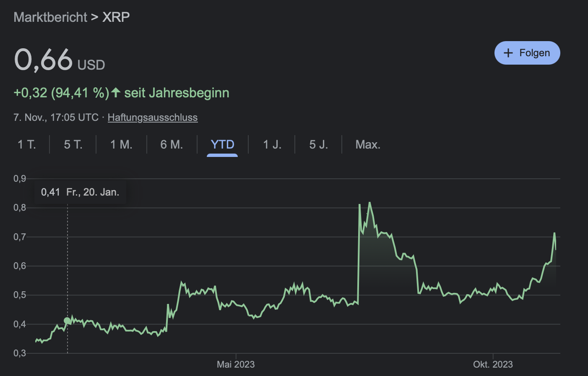Image resolution: width=588 pixels, height=376 pixels.
Task: Click the green data point marker on chart
Action: (x=67, y=321)
